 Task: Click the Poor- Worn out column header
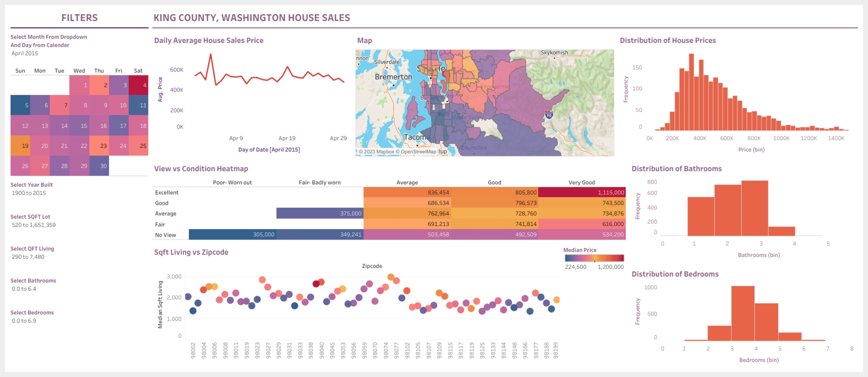point(233,182)
